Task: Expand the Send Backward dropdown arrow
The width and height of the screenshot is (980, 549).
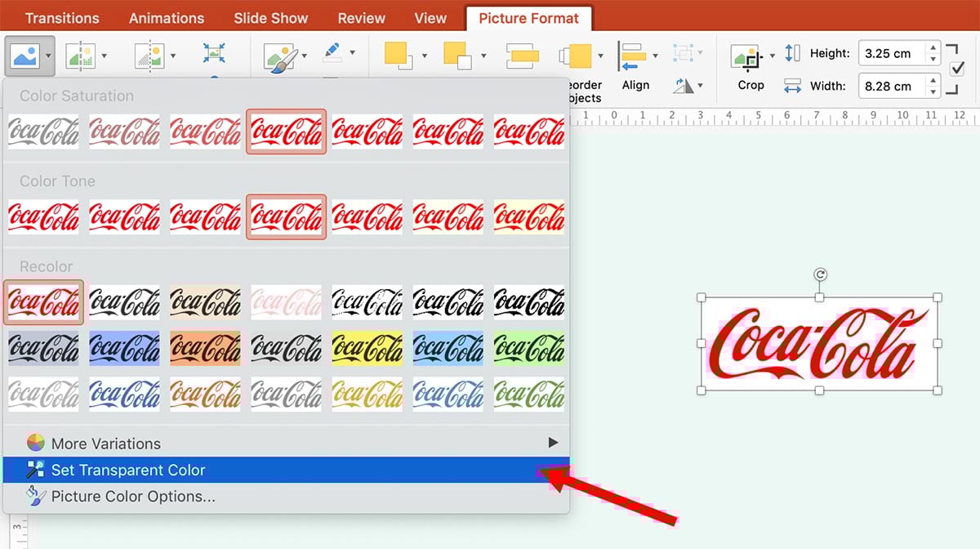Action: [x=483, y=56]
